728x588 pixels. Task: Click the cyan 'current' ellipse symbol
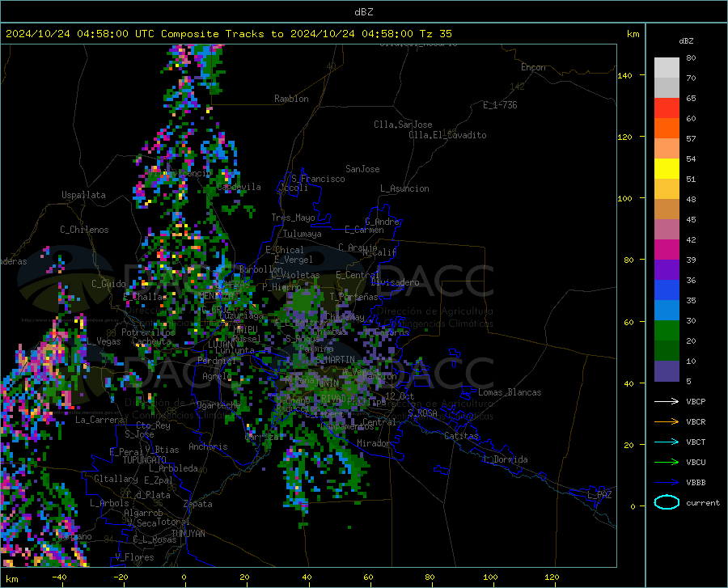[x=667, y=502]
